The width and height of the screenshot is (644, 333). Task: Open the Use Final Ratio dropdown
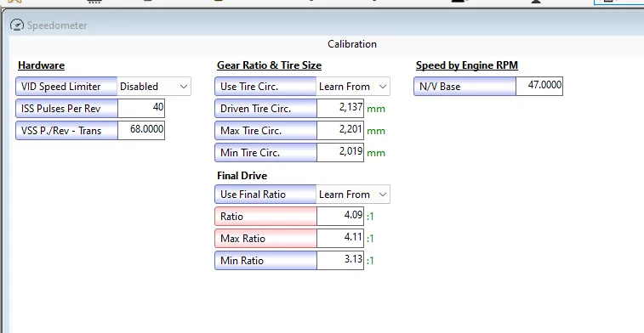coord(353,195)
